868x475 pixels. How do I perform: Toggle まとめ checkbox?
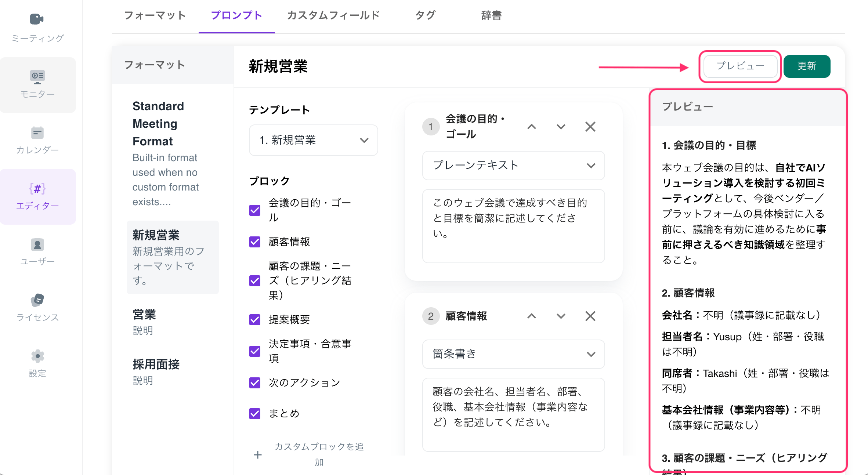pyautogui.click(x=255, y=414)
